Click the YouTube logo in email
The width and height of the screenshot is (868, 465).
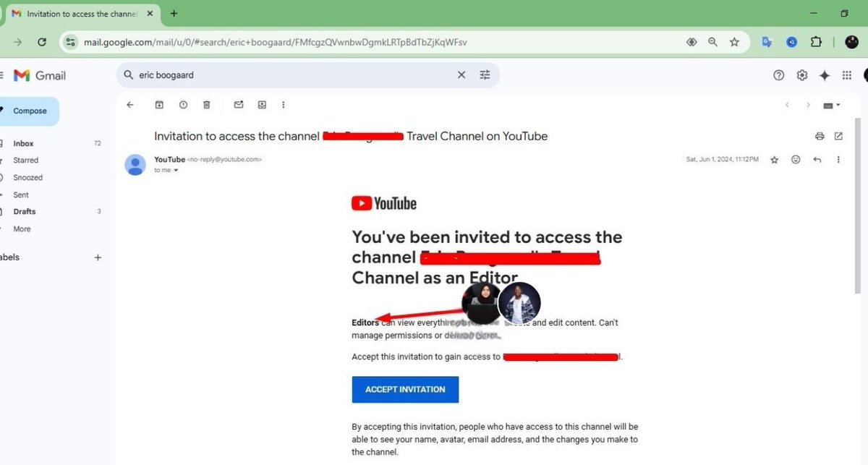coord(384,203)
